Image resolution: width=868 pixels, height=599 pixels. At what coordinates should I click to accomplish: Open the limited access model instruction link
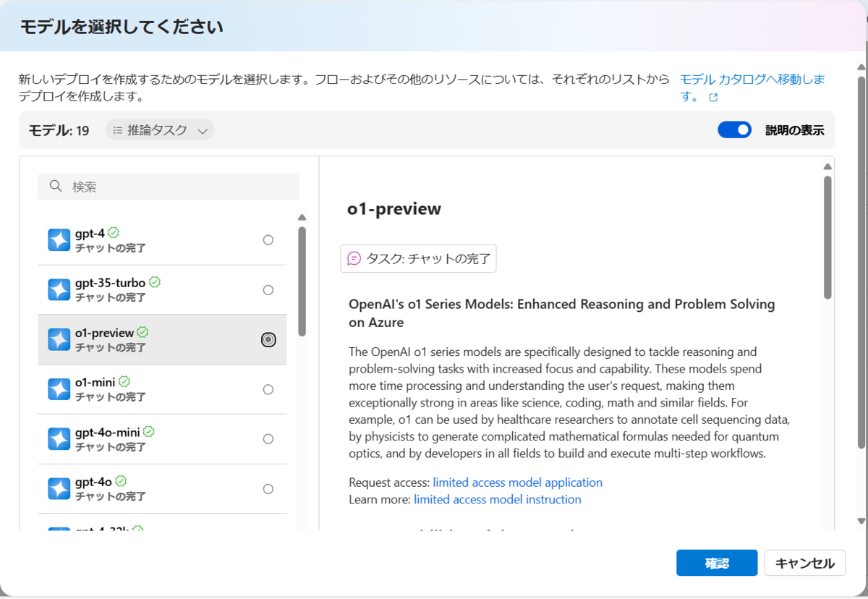[498, 499]
